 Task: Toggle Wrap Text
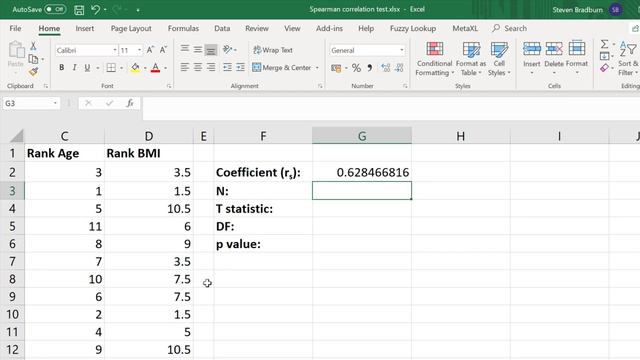[273, 50]
